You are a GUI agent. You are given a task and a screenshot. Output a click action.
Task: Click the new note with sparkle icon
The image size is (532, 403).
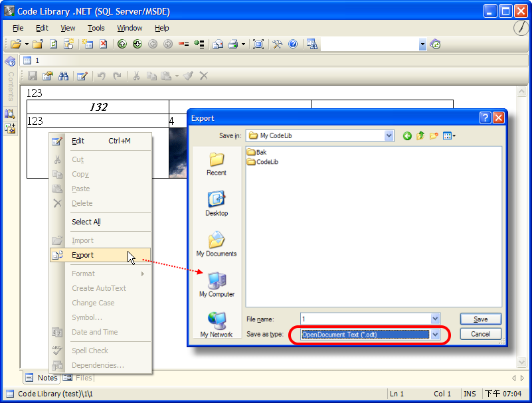(x=69, y=44)
